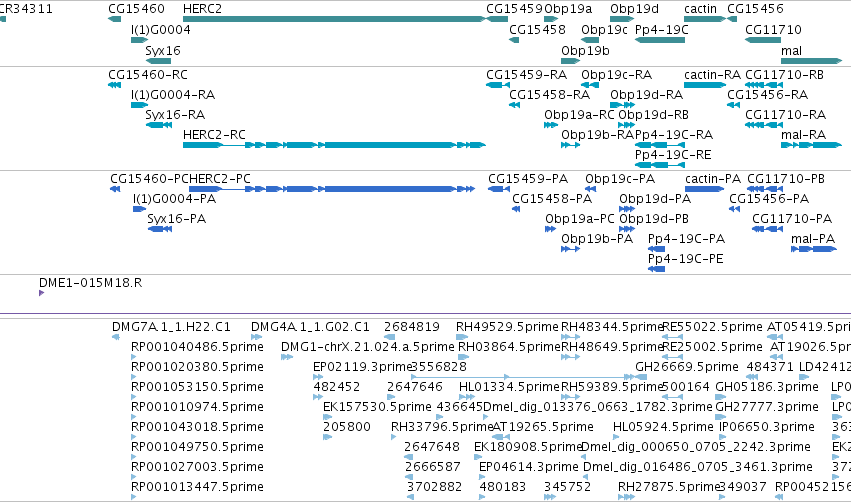
Task: Click the GH05186.3prime EST label
Action: coord(767,387)
